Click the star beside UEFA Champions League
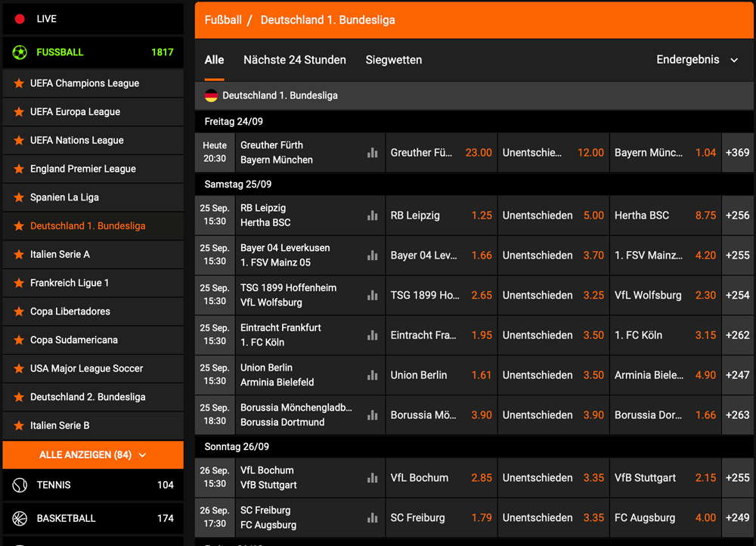Image resolution: width=756 pixels, height=546 pixels. 19,83
